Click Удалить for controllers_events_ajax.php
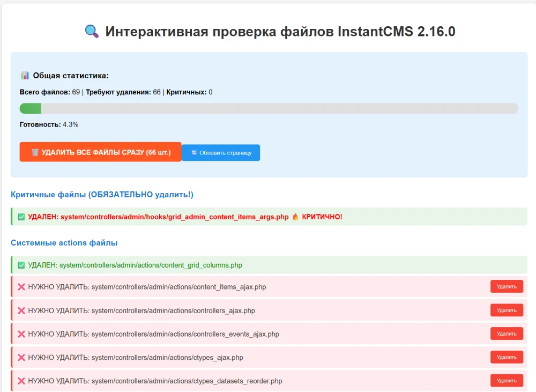 coord(507,334)
